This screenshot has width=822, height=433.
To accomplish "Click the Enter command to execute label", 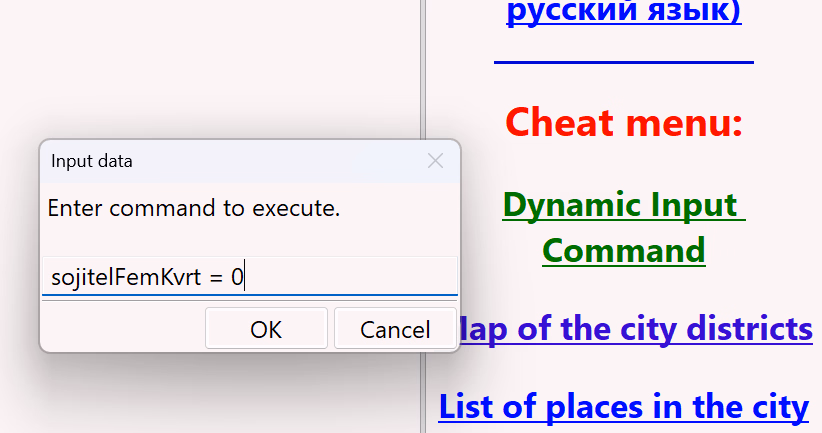I will (194, 209).
